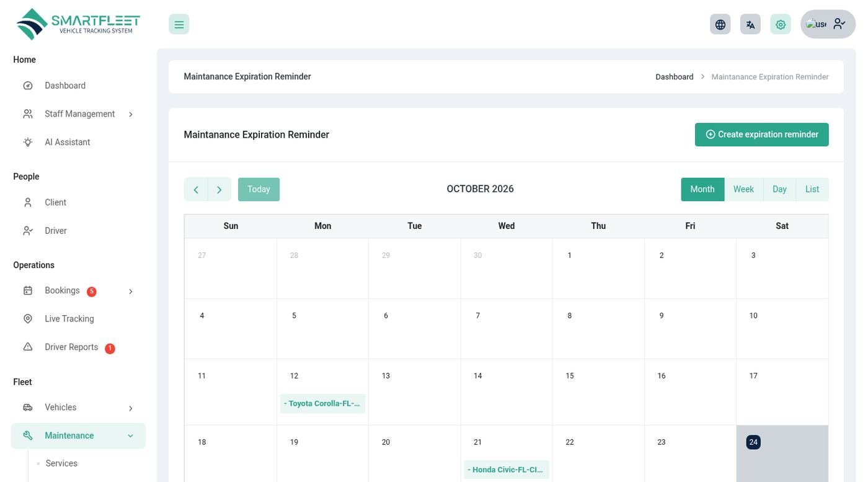Image resolution: width=868 pixels, height=482 pixels.
Task: Click date number 5
Action: coord(294,316)
